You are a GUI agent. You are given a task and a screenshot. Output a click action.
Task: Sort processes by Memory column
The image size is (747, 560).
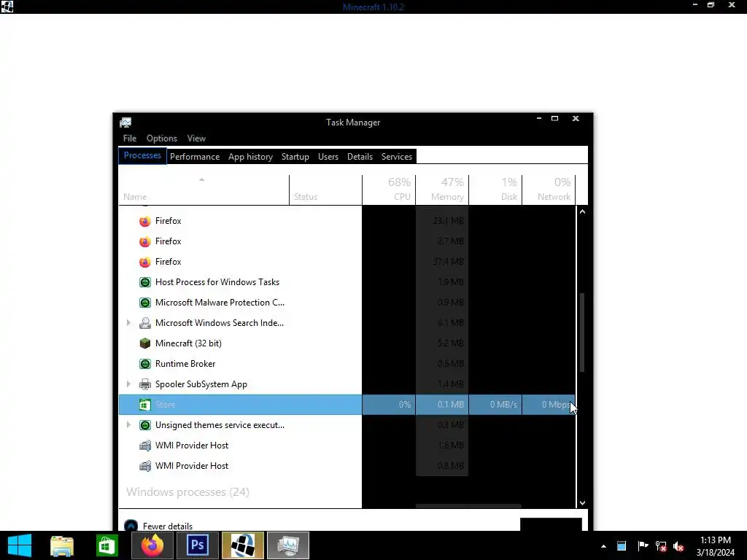click(442, 190)
